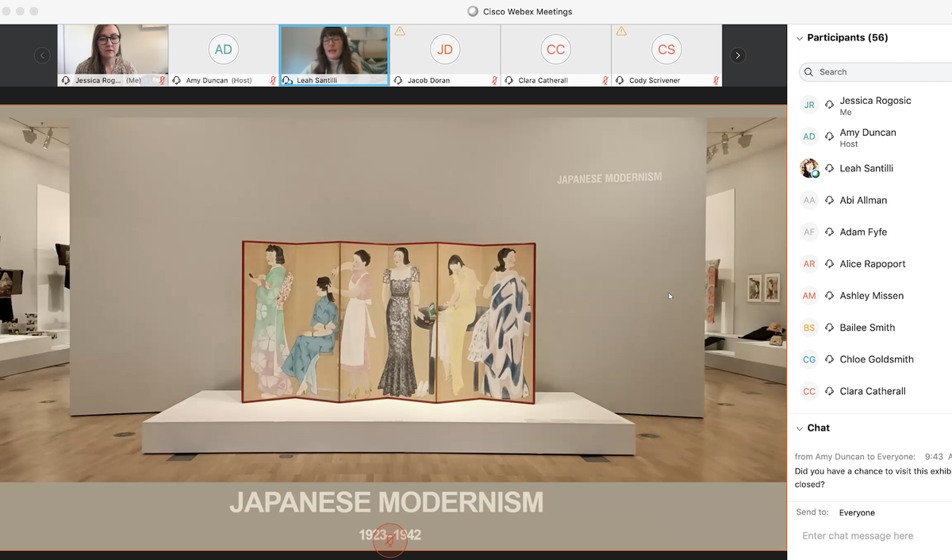
Task: Click the shared Japanese Modernism slide
Action: (393, 328)
